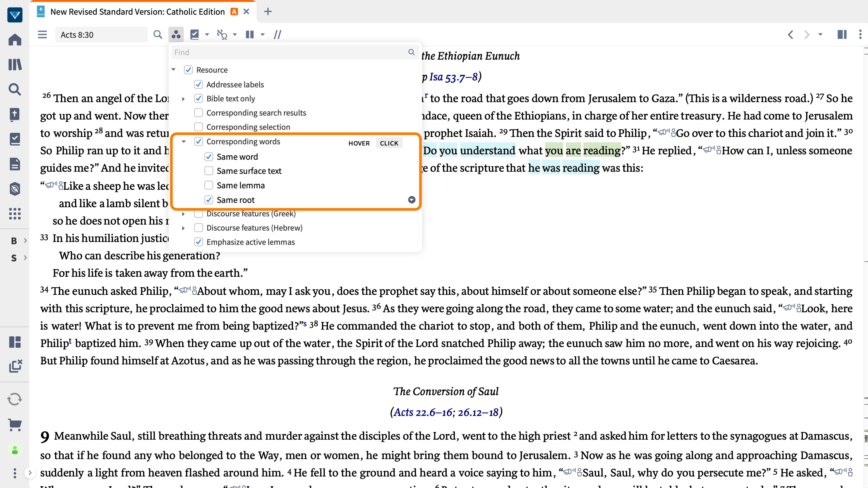Enable the Same surface text checkbox
Screen dimensions: 868x488
pos(209,171)
